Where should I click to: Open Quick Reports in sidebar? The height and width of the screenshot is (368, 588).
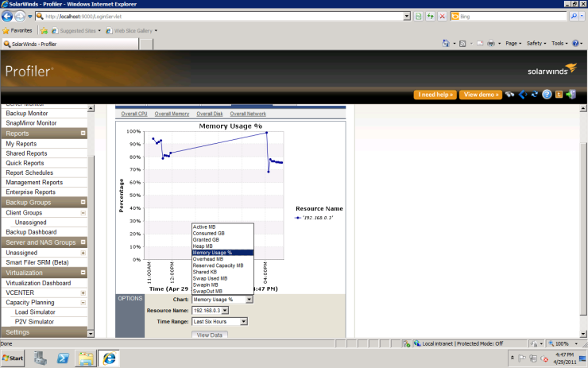(25, 163)
